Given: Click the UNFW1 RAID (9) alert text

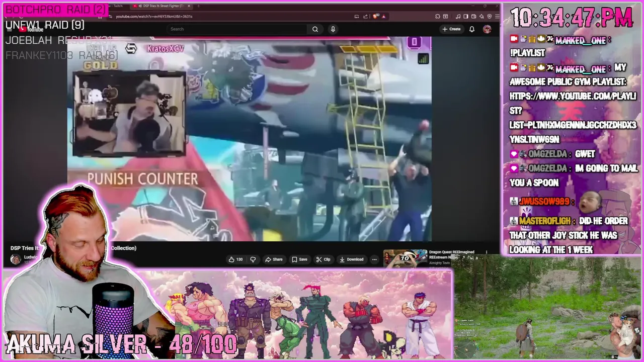Looking at the screenshot, I should click(x=45, y=25).
